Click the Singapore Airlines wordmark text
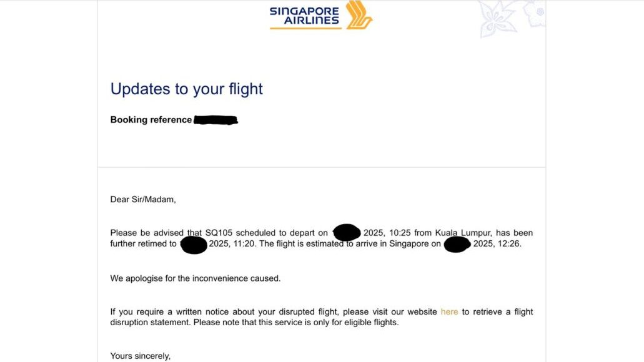644x362 pixels. (304, 16)
